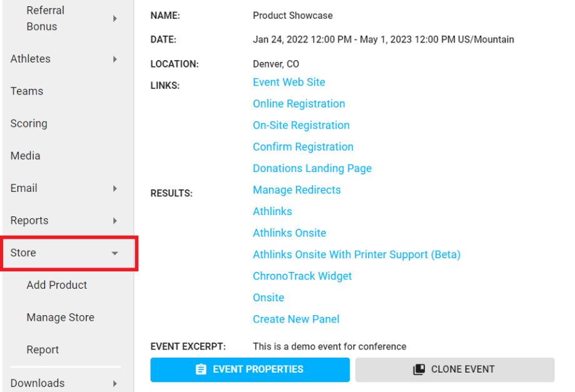Expand the Email submenu arrow

114,188
